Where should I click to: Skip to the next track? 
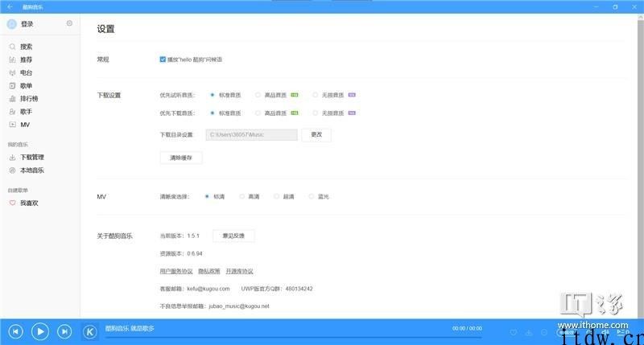64,331
